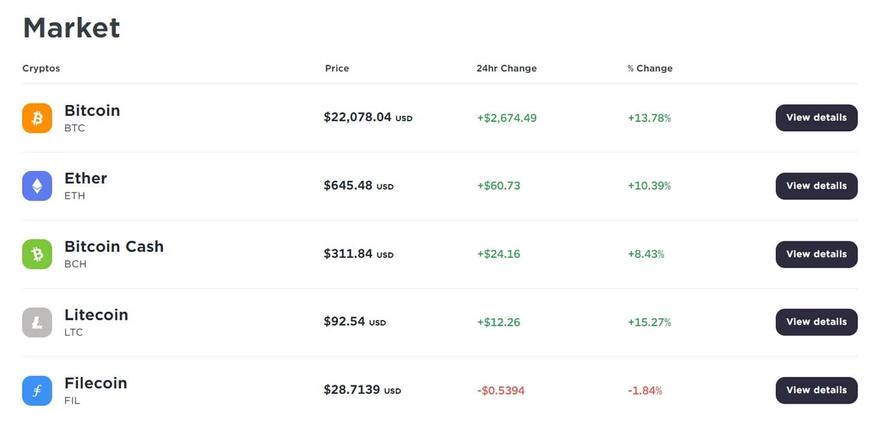Open Litecoin's View details button
The width and height of the screenshot is (880, 422).
[x=816, y=322]
